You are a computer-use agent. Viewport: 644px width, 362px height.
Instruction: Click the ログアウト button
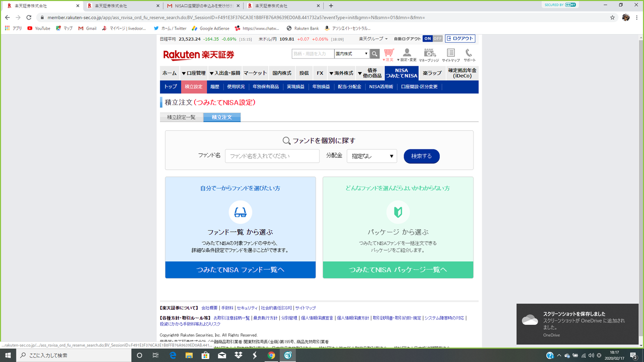460,39
